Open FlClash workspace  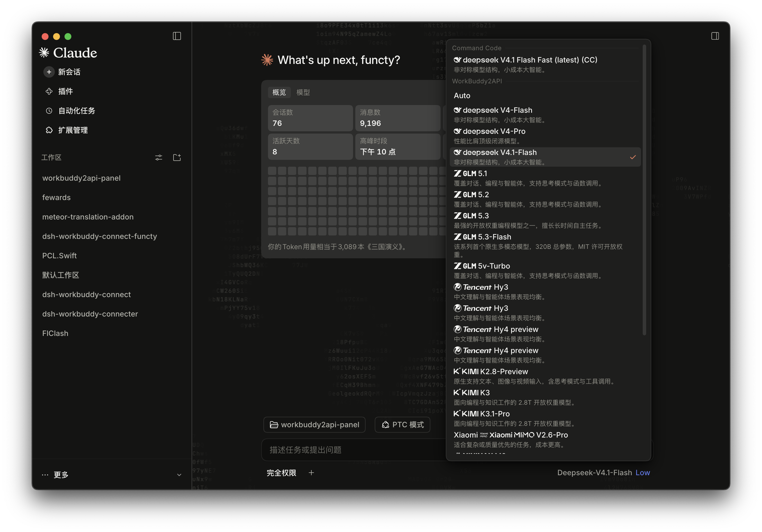tap(55, 333)
